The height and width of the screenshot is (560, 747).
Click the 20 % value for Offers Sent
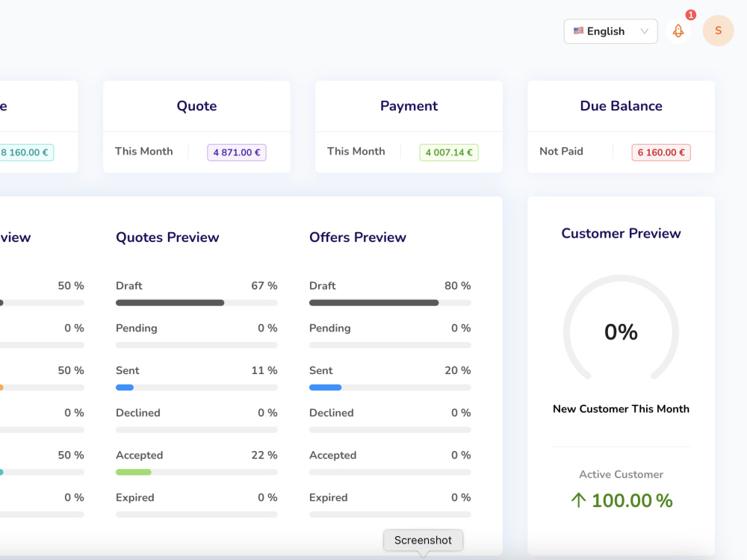point(457,370)
